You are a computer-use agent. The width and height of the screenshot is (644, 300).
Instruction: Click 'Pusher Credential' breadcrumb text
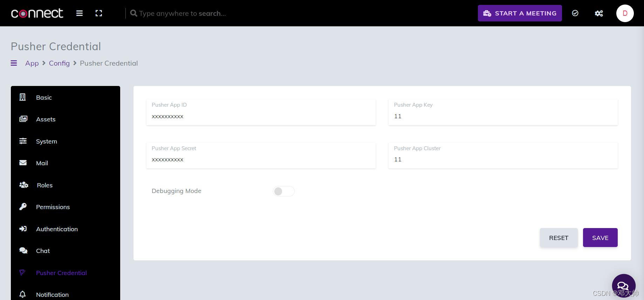click(x=109, y=63)
